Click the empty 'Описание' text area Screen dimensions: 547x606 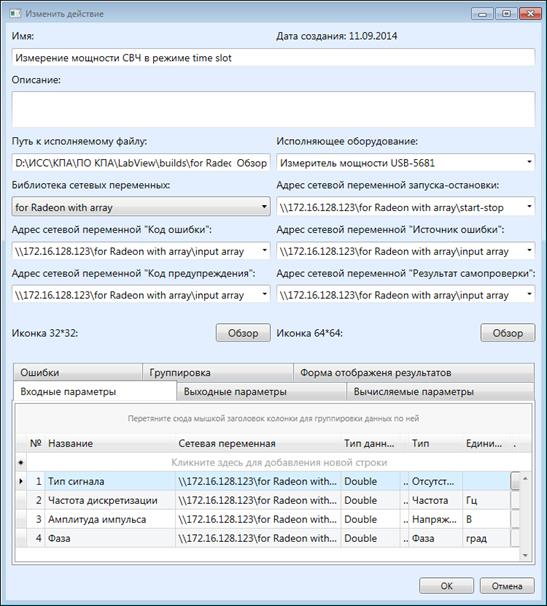click(x=273, y=109)
